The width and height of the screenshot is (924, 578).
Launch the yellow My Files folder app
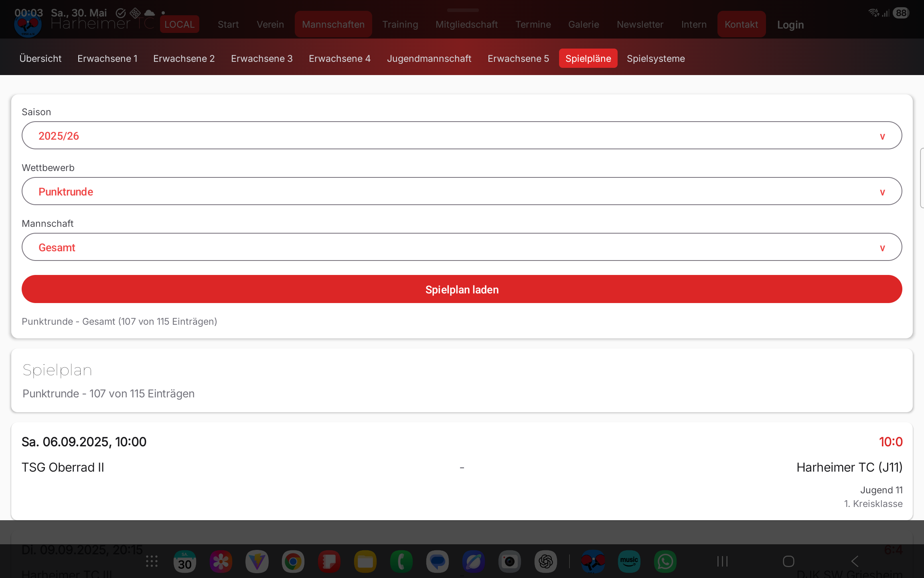[x=365, y=561]
